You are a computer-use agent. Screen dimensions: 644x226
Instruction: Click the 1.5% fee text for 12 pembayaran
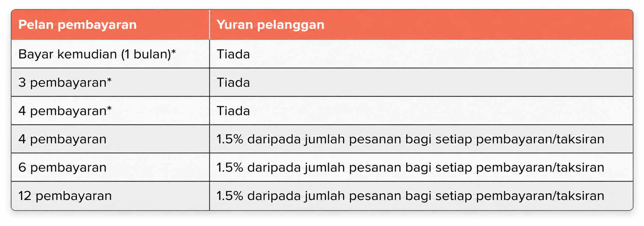(x=410, y=196)
